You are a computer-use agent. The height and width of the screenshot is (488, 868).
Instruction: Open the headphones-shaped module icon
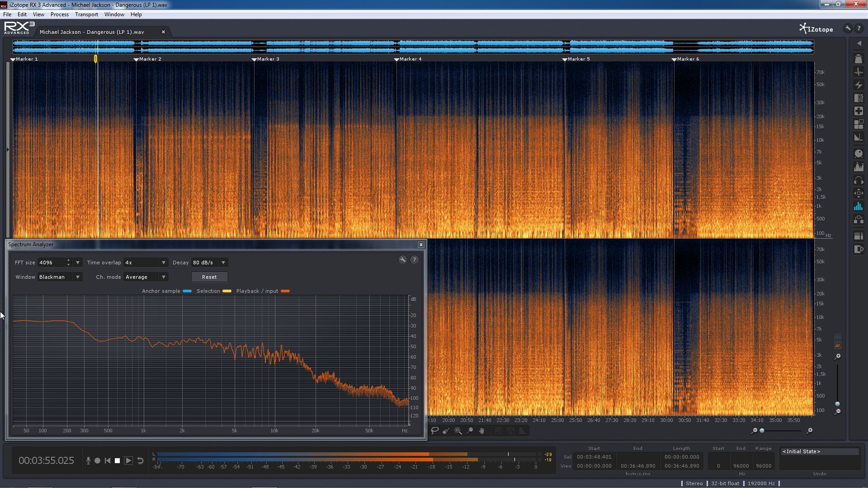858,181
